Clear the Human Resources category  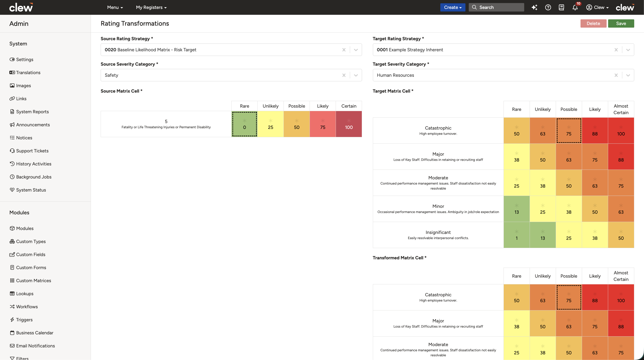pyautogui.click(x=616, y=75)
